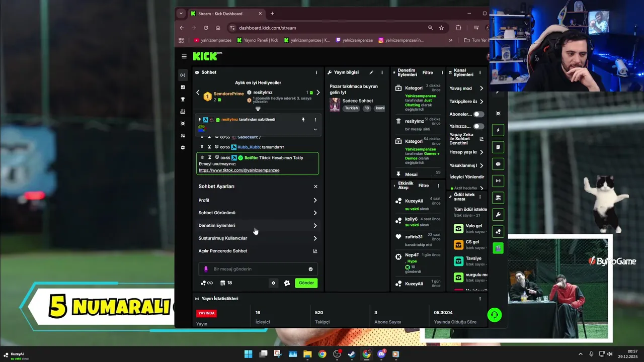This screenshot has width=644, height=362.
Task: Select the Tavsiye reward request
Action: click(x=470, y=261)
